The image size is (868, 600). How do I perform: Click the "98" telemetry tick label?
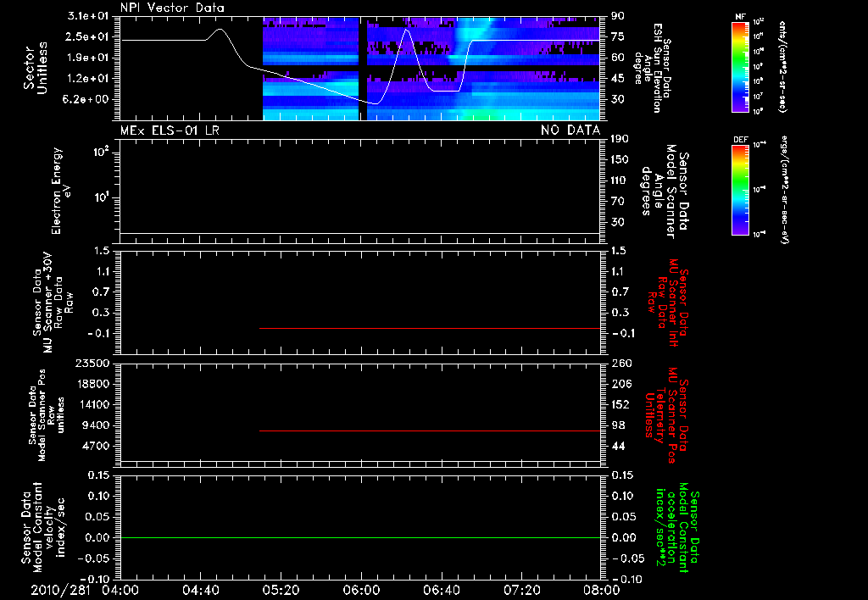618,425
